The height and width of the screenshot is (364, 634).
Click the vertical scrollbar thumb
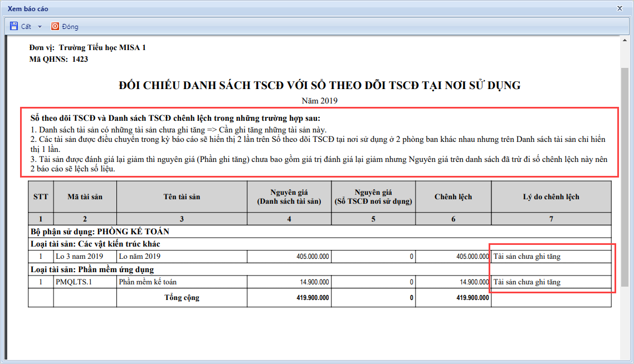(625, 177)
